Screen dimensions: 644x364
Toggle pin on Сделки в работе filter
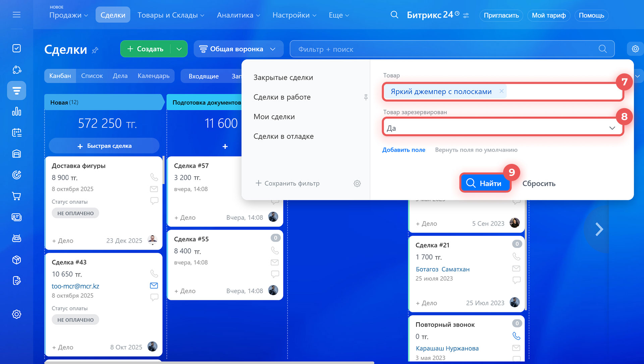(x=366, y=97)
